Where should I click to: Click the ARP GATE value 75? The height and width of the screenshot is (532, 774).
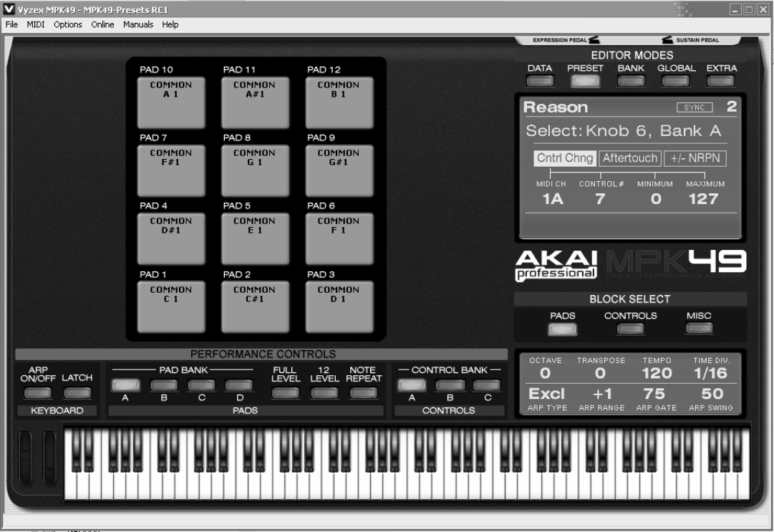(x=654, y=394)
